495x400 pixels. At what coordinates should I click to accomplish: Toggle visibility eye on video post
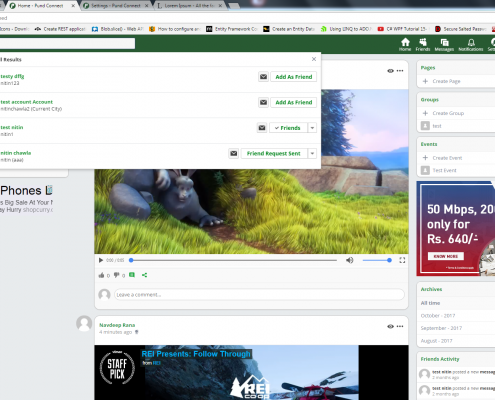click(390, 71)
